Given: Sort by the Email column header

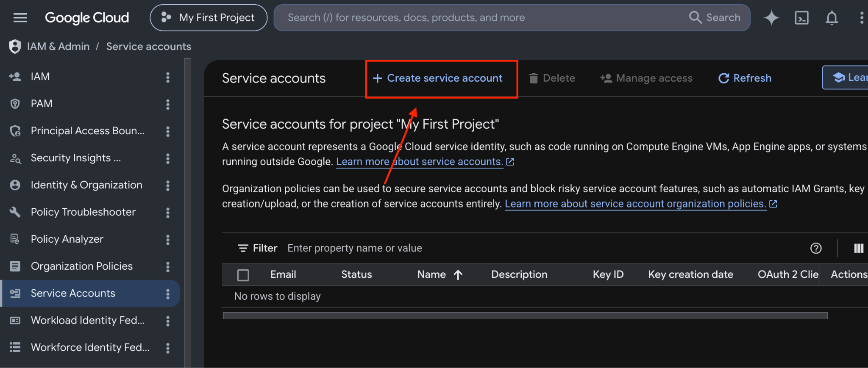Looking at the screenshot, I should coord(283,274).
